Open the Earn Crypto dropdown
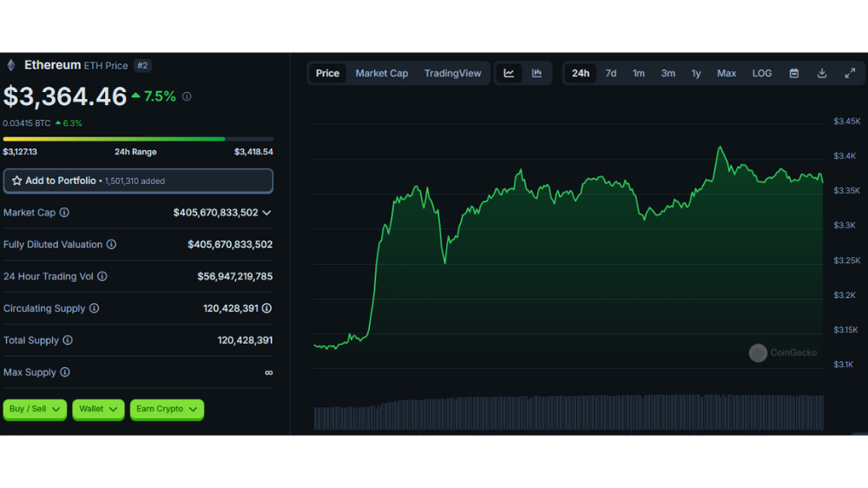Screen dimensions: 868x488 pyautogui.click(x=167, y=409)
